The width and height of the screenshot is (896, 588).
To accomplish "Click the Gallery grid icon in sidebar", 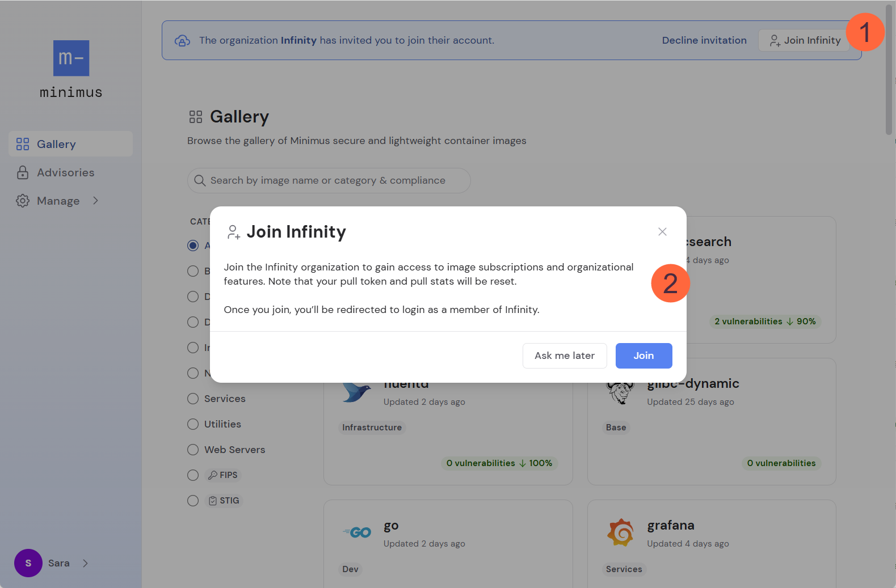I will point(23,144).
